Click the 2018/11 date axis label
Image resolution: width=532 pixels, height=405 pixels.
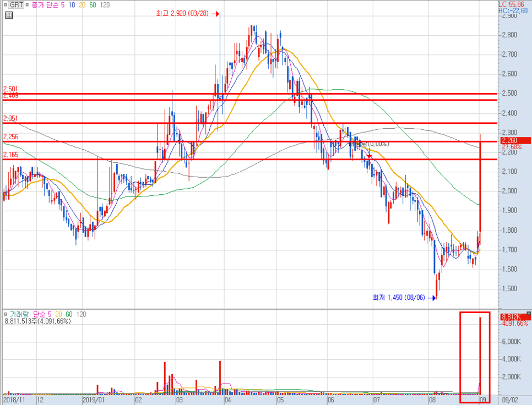click(14, 400)
